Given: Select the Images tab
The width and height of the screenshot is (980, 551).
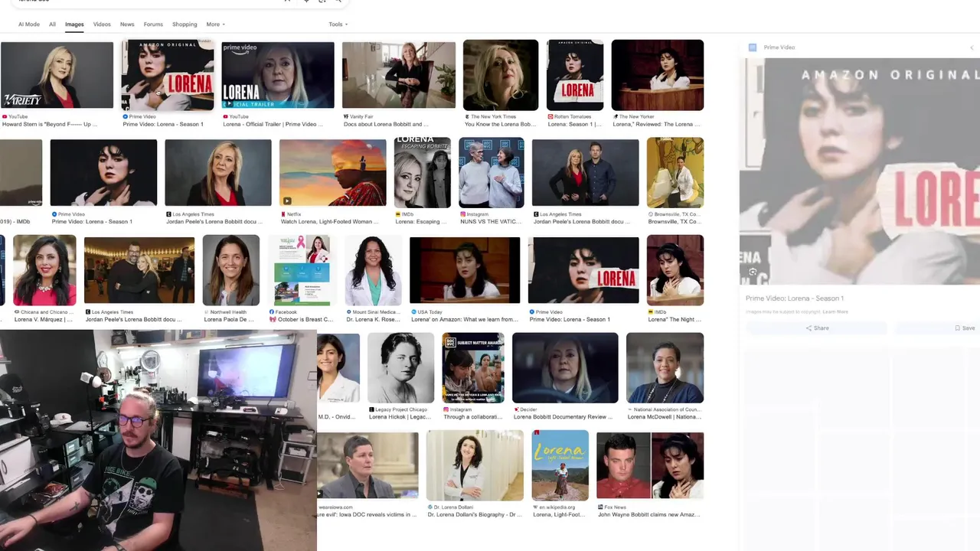Looking at the screenshot, I should [x=74, y=24].
